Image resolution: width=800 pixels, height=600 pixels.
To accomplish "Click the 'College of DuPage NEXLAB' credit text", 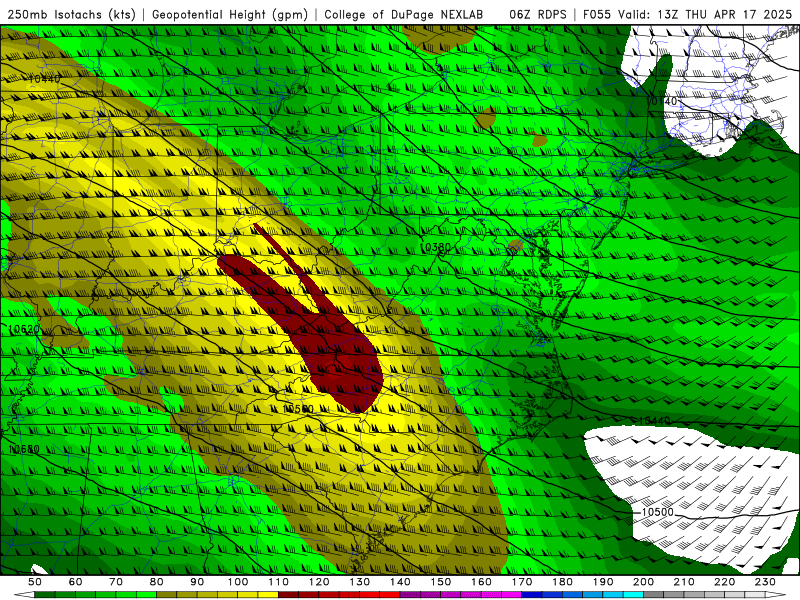I will tap(404, 15).
